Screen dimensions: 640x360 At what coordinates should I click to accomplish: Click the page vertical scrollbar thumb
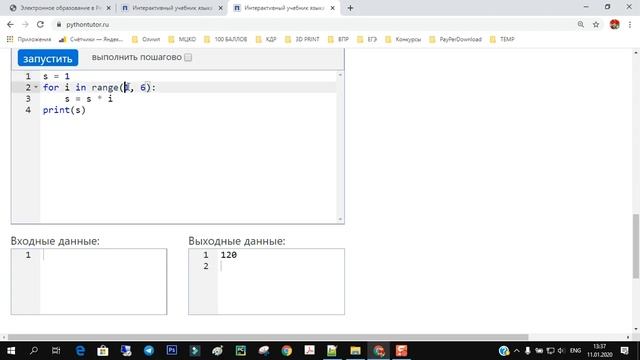[636, 246]
